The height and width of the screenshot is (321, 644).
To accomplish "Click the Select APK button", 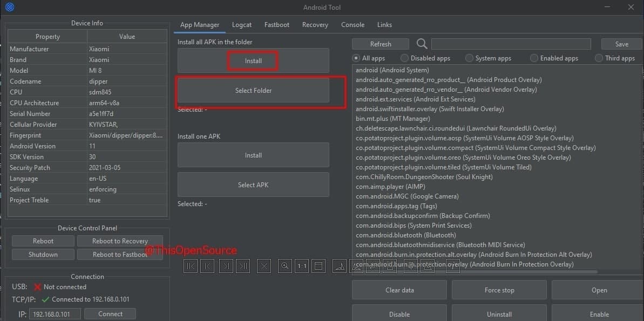I will [x=253, y=185].
